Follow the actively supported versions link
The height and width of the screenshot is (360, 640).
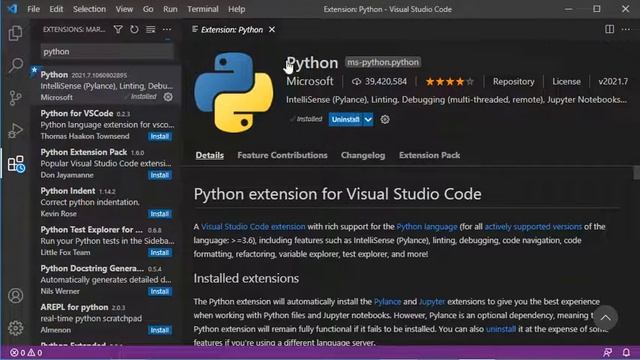coord(533,227)
